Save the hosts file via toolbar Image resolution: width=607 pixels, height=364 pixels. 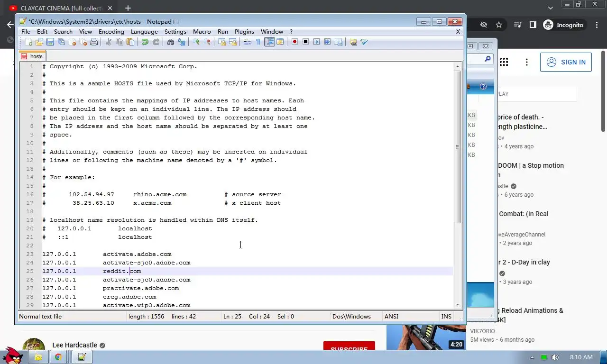point(50,42)
